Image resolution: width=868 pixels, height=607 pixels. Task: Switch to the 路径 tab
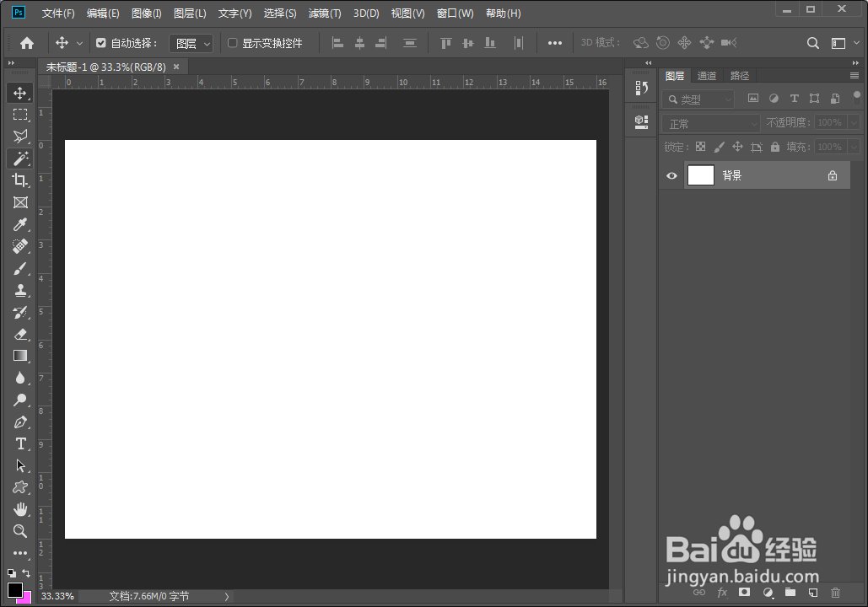(x=740, y=76)
